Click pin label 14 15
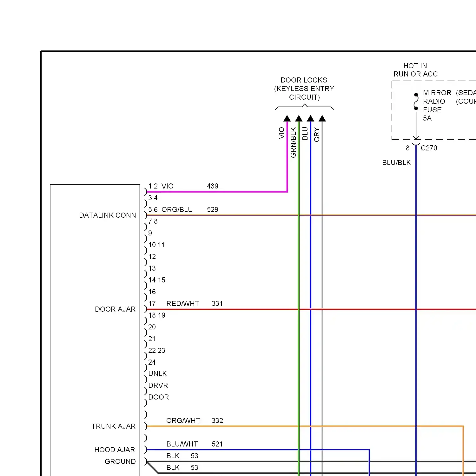Screen dimensions: 476x476 point(157,280)
